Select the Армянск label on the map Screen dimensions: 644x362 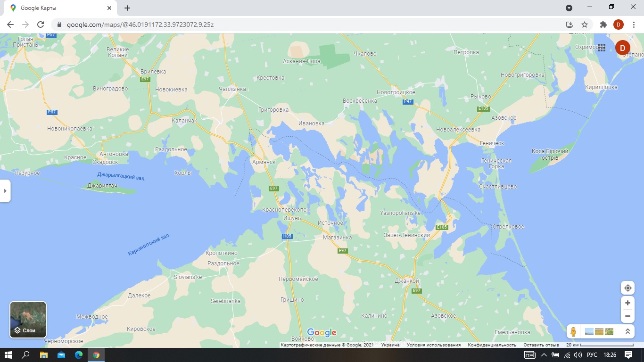(263, 162)
